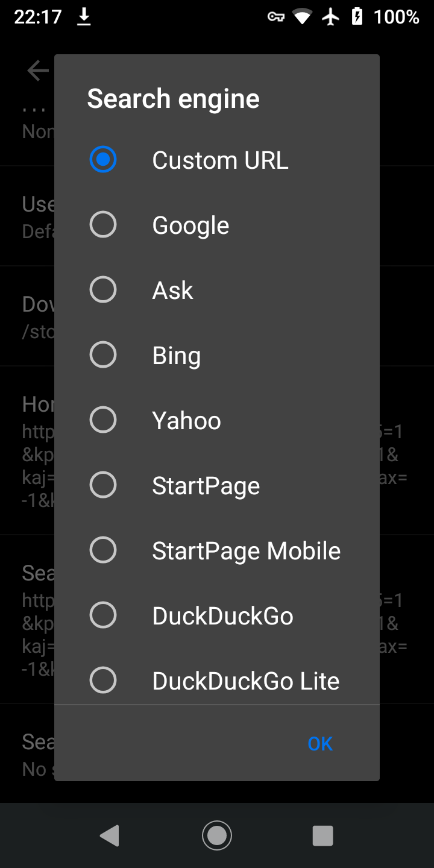The width and height of the screenshot is (434, 868).
Task: Tap the Android home circle button
Action: (217, 835)
